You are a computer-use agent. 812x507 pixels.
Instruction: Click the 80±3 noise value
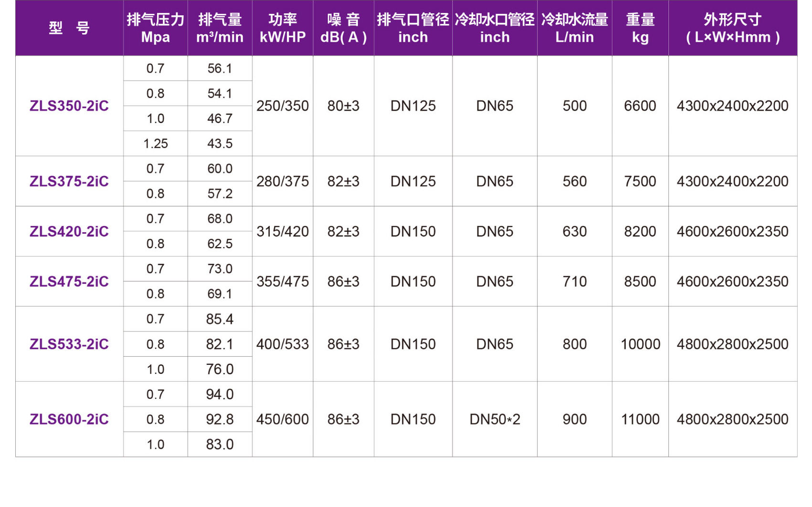pos(344,106)
